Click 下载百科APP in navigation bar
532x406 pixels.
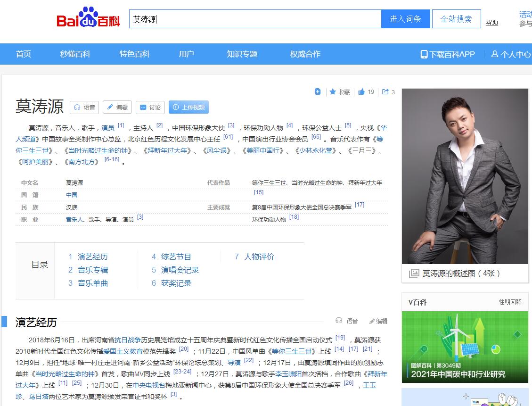448,54
